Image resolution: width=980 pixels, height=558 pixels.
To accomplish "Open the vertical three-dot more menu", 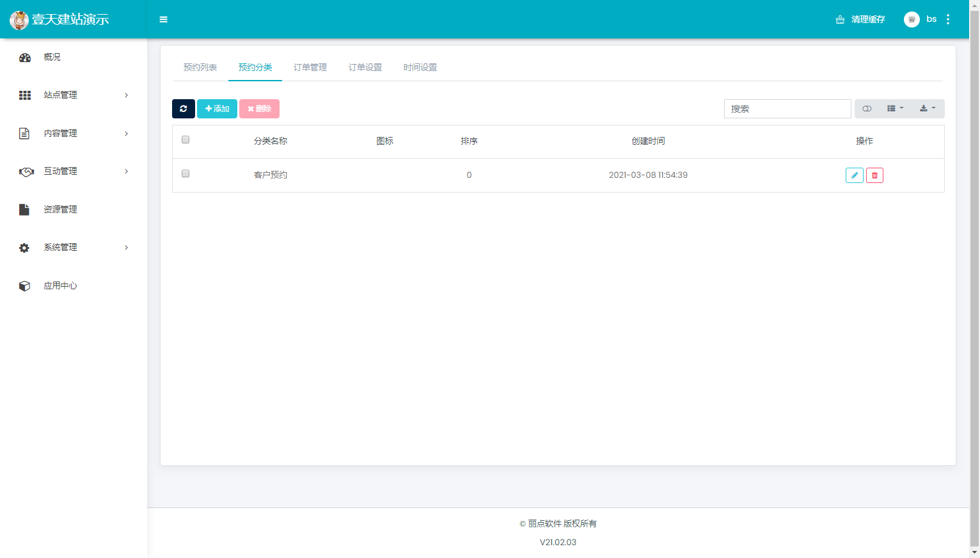I will 948,19.
